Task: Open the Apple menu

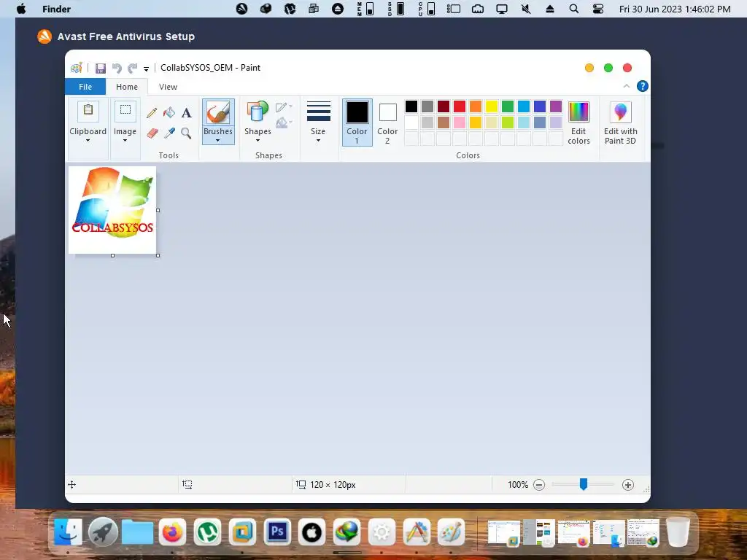Action: tap(21, 9)
